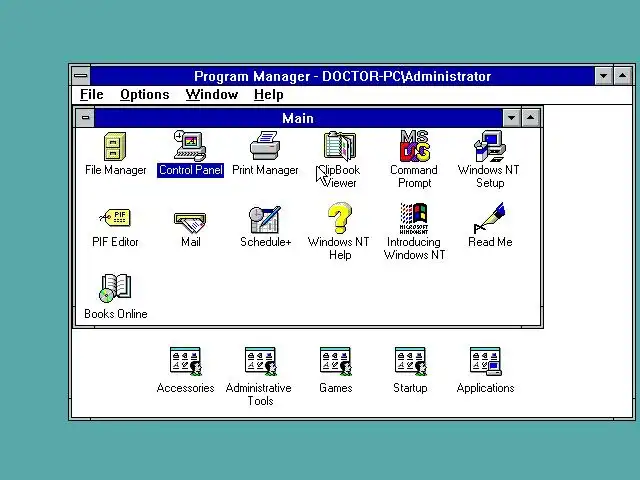Select the Books Online icon
This screenshot has width=640, height=480.
(x=115, y=289)
